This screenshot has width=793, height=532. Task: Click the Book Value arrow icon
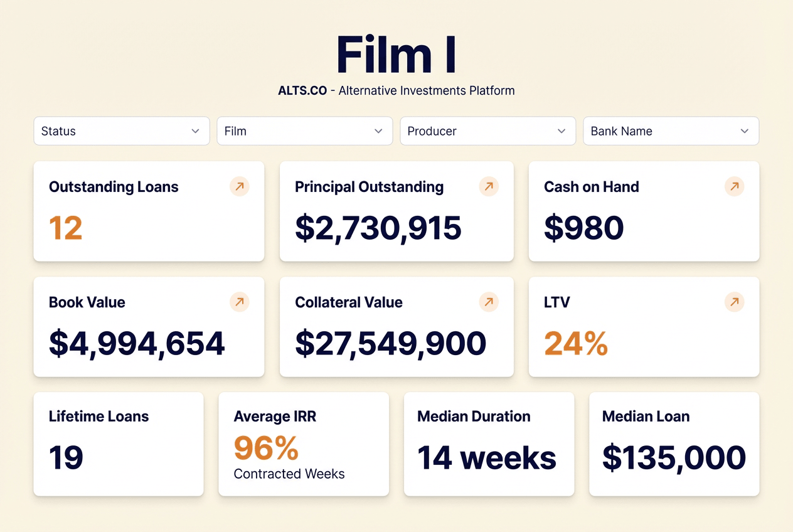pyautogui.click(x=239, y=302)
